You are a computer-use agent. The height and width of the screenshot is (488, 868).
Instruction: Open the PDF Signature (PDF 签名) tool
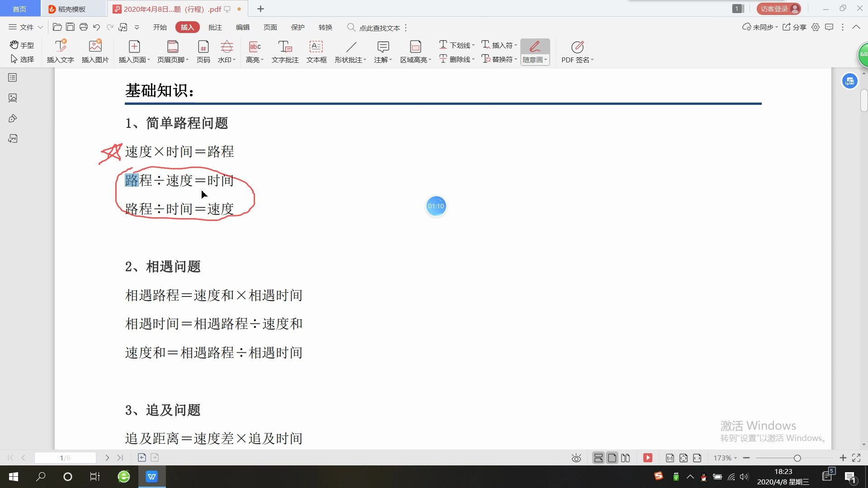577,51
